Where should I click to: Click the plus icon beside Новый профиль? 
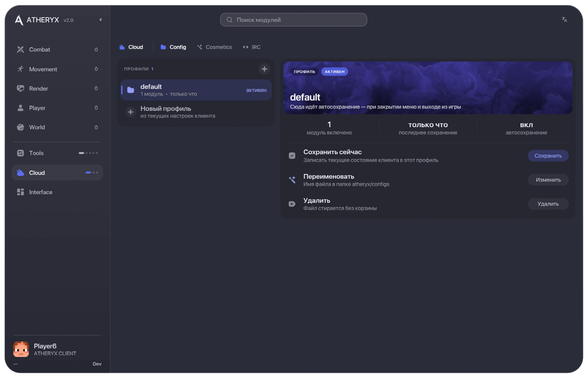pos(131,112)
